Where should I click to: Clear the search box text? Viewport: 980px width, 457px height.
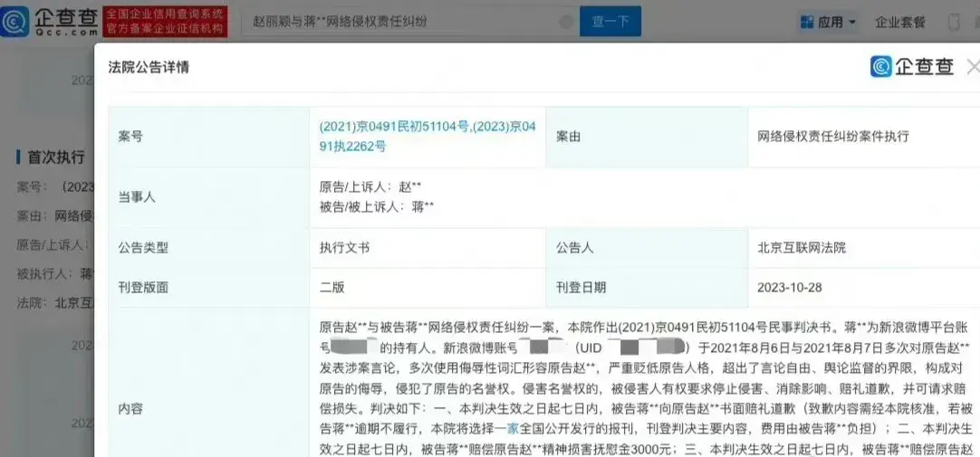click(566, 21)
